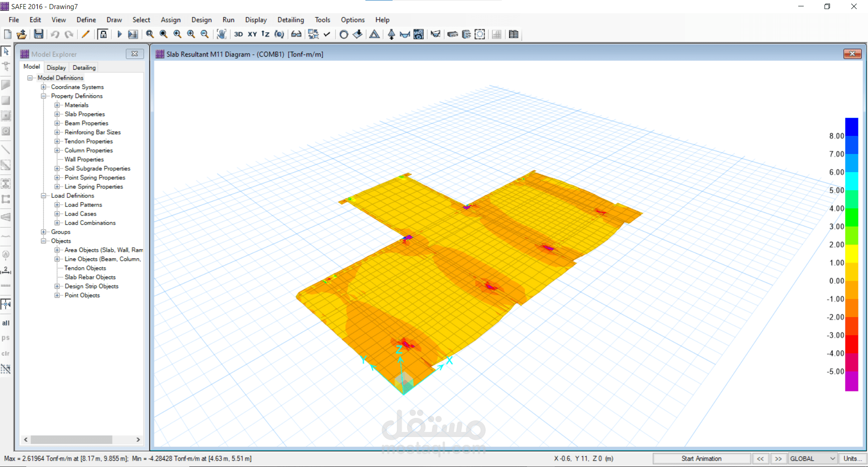Open the GLOBAL coordinate system dropdown

[x=812, y=458]
